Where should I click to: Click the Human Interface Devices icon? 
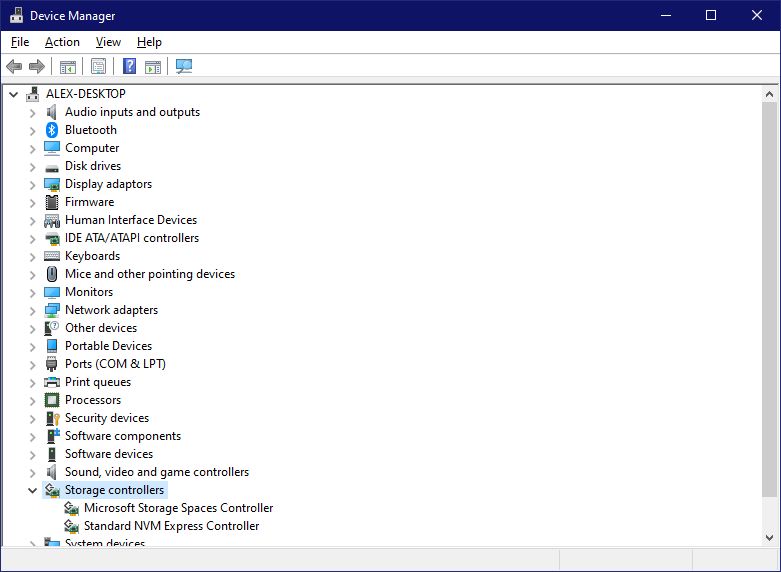pyautogui.click(x=52, y=220)
